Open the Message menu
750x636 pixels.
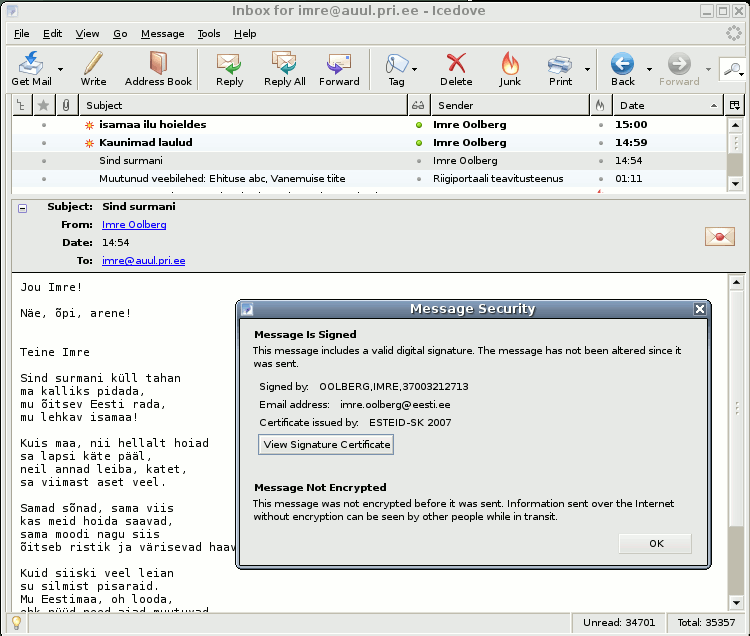pyautogui.click(x=163, y=33)
